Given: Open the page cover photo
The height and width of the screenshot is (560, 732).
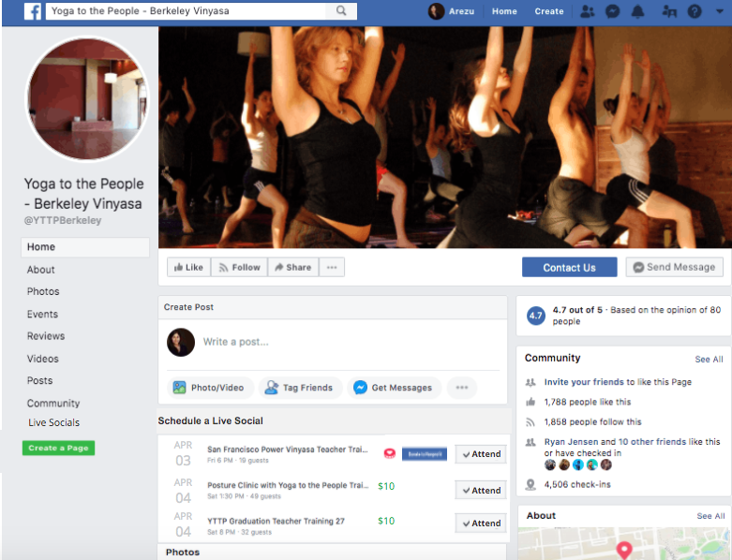Looking at the screenshot, I should 445,137.
